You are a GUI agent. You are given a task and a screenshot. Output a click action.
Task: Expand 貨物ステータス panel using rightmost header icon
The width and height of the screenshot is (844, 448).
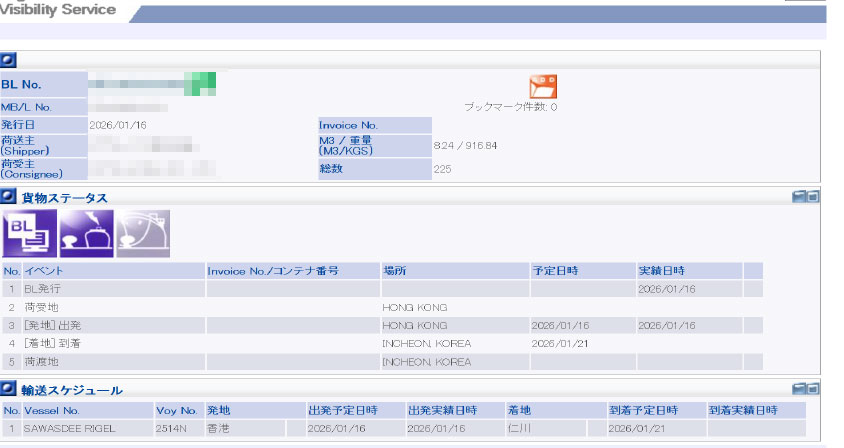pos(813,198)
